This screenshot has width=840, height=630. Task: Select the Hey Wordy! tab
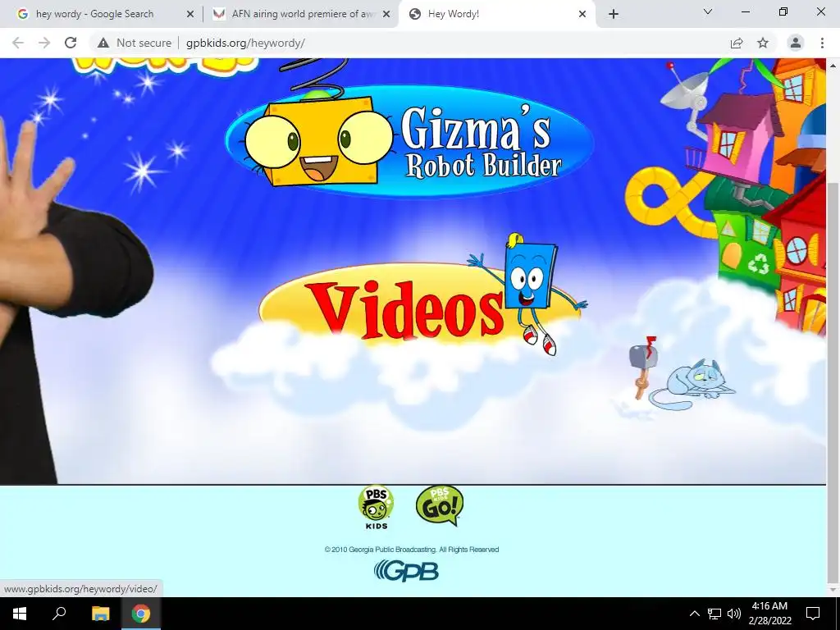pos(453,14)
